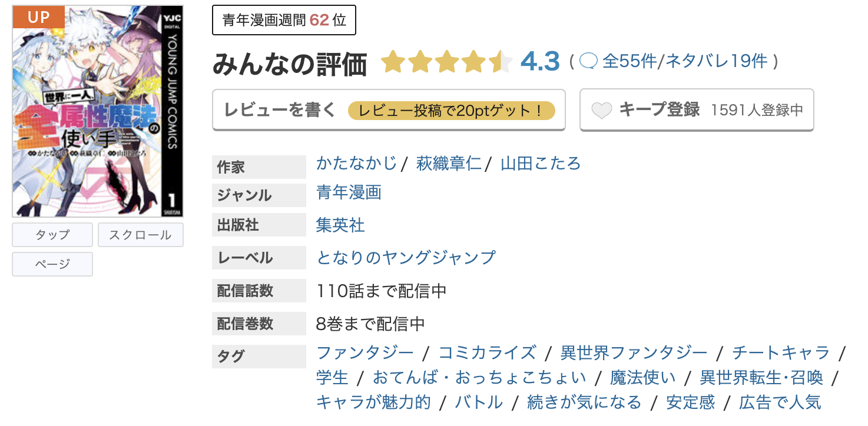Click the third rating star to rate
Viewport: 868px width, 426px height.
(448, 61)
